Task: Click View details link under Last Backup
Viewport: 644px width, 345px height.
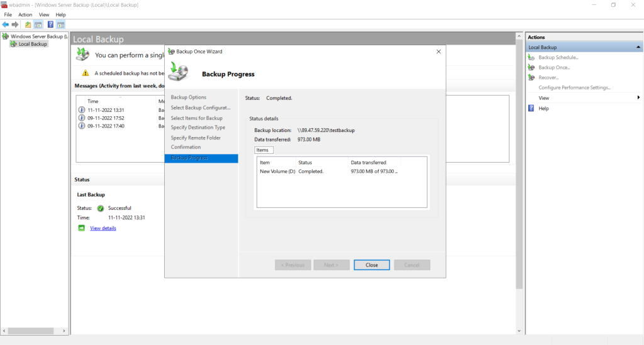Action: click(103, 228)
